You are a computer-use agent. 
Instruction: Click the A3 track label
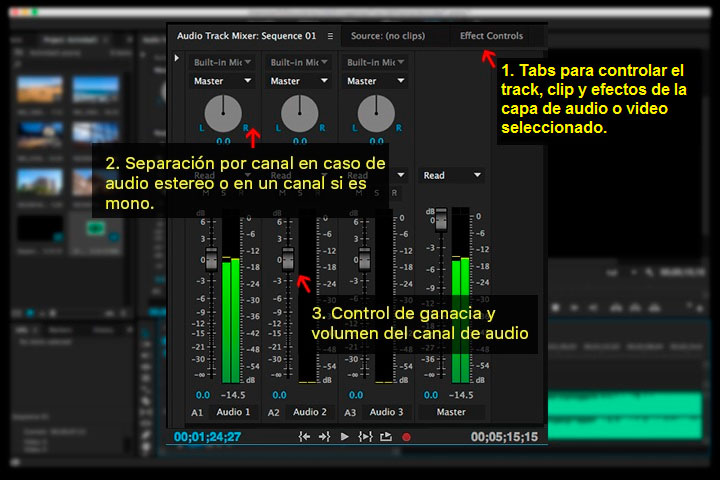pos(350,412)
